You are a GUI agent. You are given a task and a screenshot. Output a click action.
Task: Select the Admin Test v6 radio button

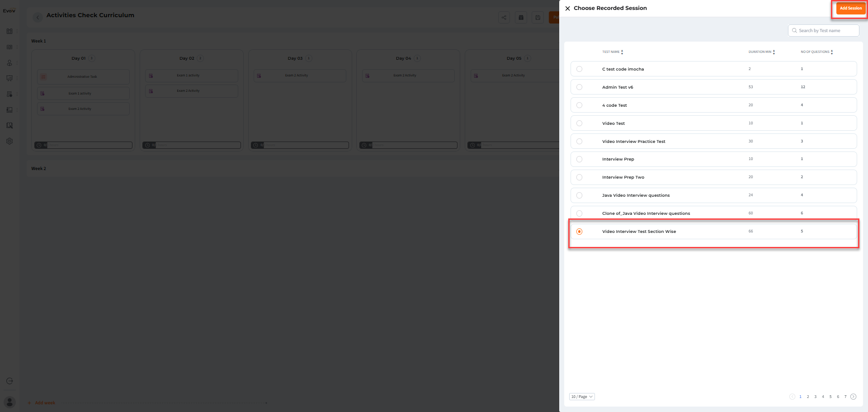579,87
